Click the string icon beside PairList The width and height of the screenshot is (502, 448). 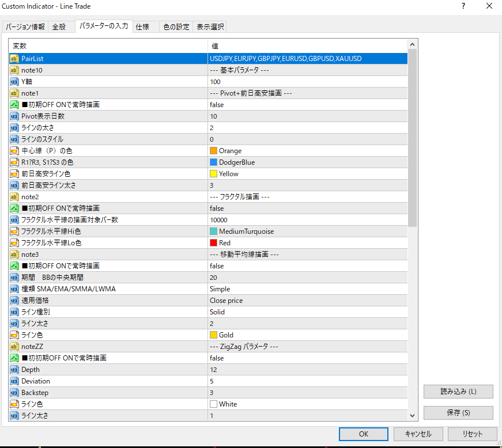14,59
